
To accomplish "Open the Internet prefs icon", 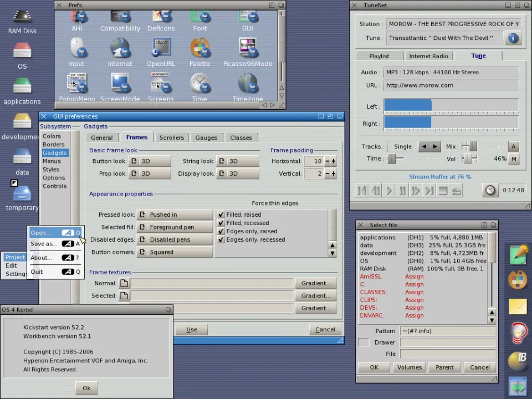I will pos(120,49).
